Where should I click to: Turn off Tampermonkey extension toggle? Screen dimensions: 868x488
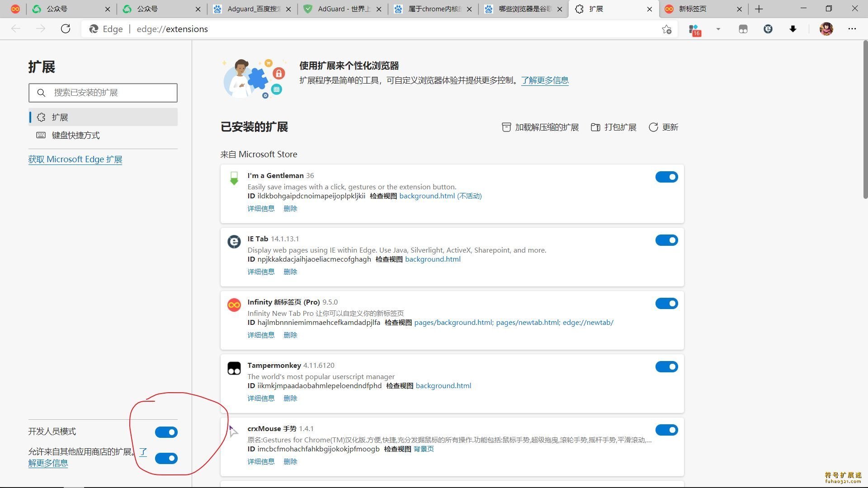[x=666, y=367]
